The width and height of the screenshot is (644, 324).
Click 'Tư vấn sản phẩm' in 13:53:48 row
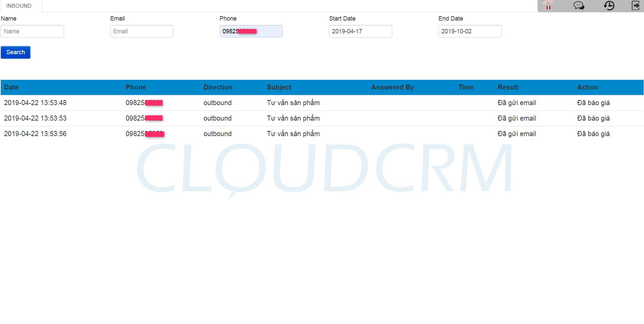pos(293,103)
